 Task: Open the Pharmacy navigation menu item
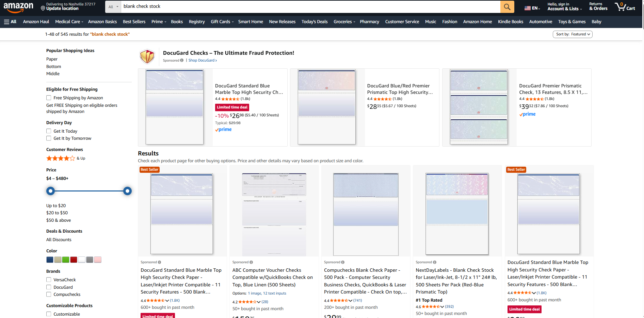click(x=369, y=21)
